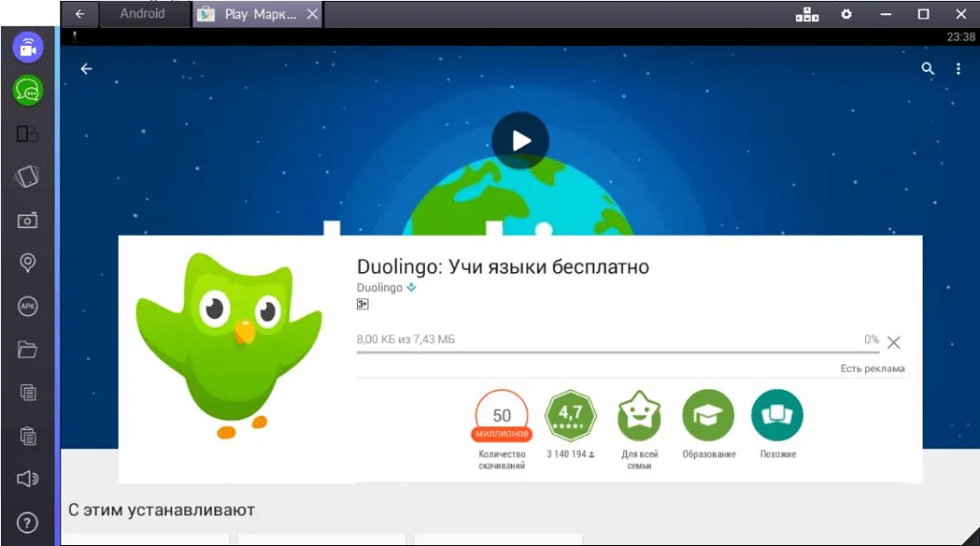Open the Образование category badge

click(x=708, y=416)
